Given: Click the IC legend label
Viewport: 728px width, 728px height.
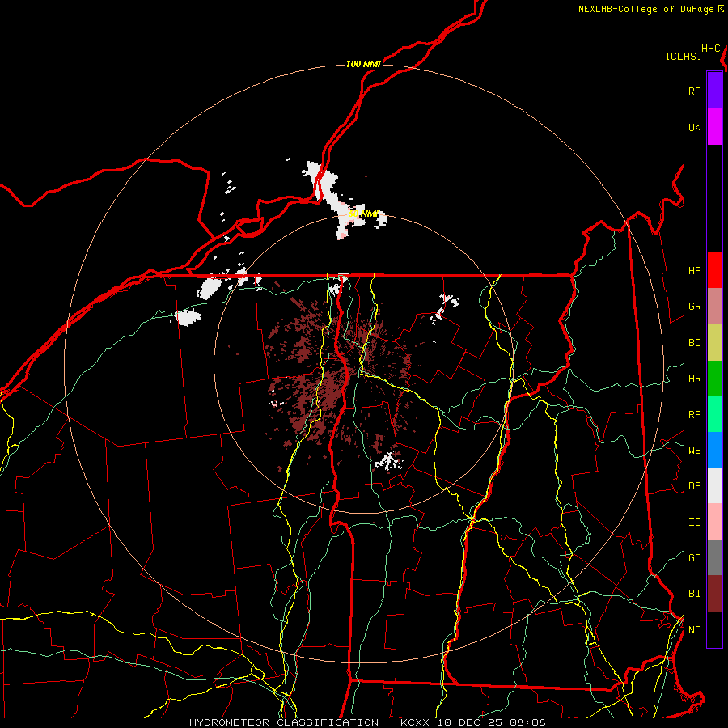Looking at the screenshot, I should coord(694,523).
